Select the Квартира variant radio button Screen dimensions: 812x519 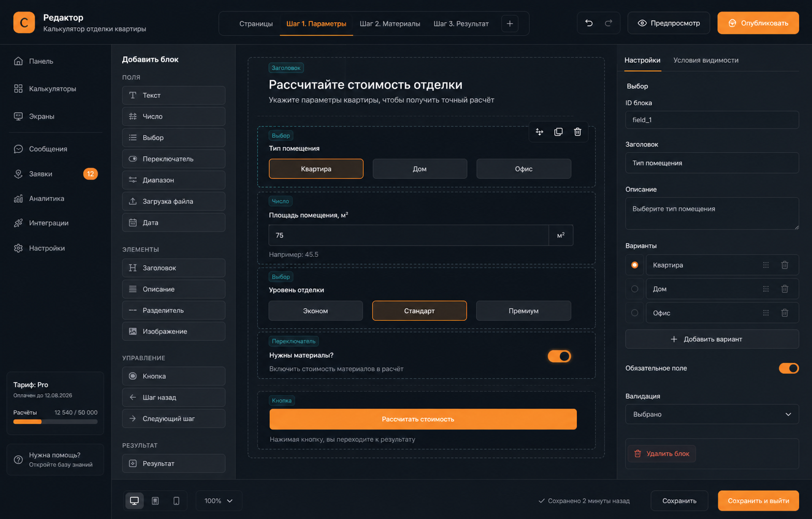634,265
